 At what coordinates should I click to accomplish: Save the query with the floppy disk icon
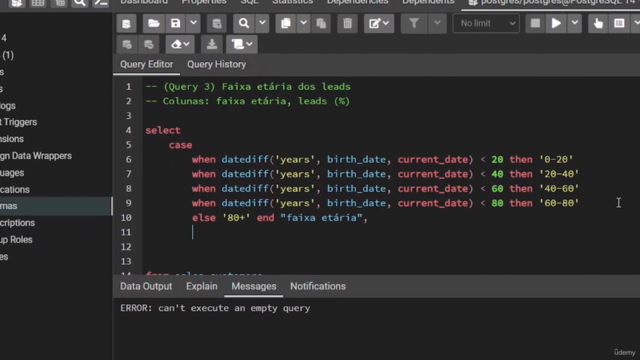tap(176, 24)
